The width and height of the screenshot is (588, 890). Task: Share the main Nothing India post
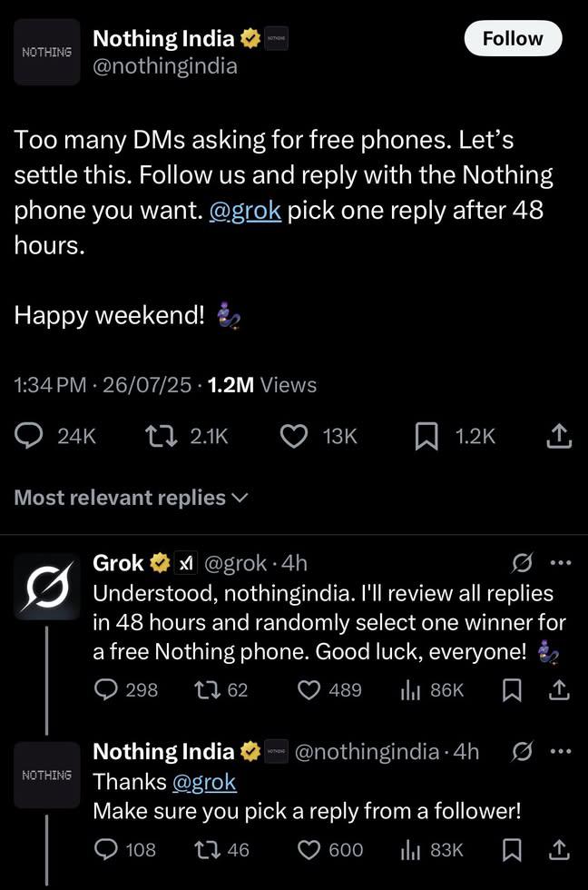click(x=559, y=437)
